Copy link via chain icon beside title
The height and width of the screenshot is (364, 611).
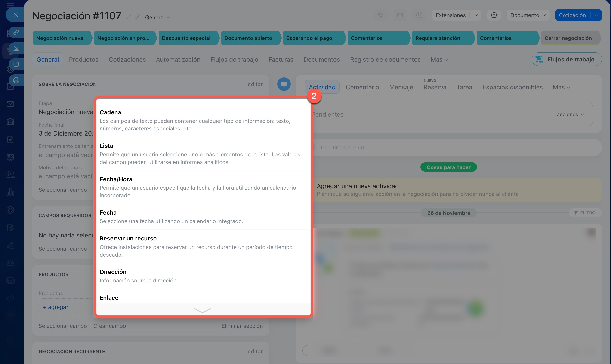[x=137, y=17]
